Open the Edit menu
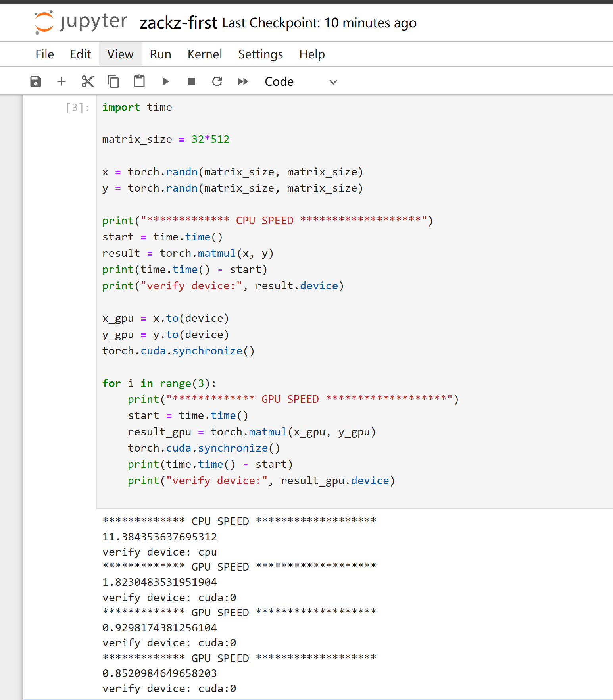Image resolution: width=613 pixels, height=700 pixels. (x=81, y=54)
